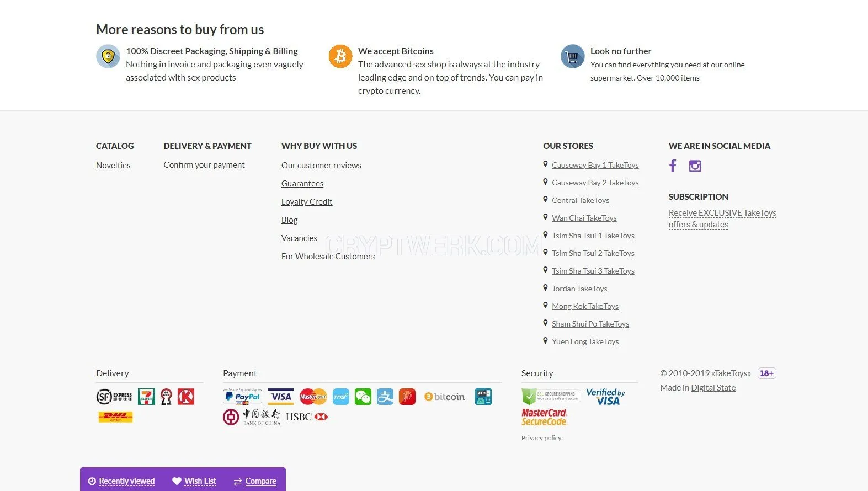
Task: Click the DHL delivery logo
Action: click(x=115, y=417)
